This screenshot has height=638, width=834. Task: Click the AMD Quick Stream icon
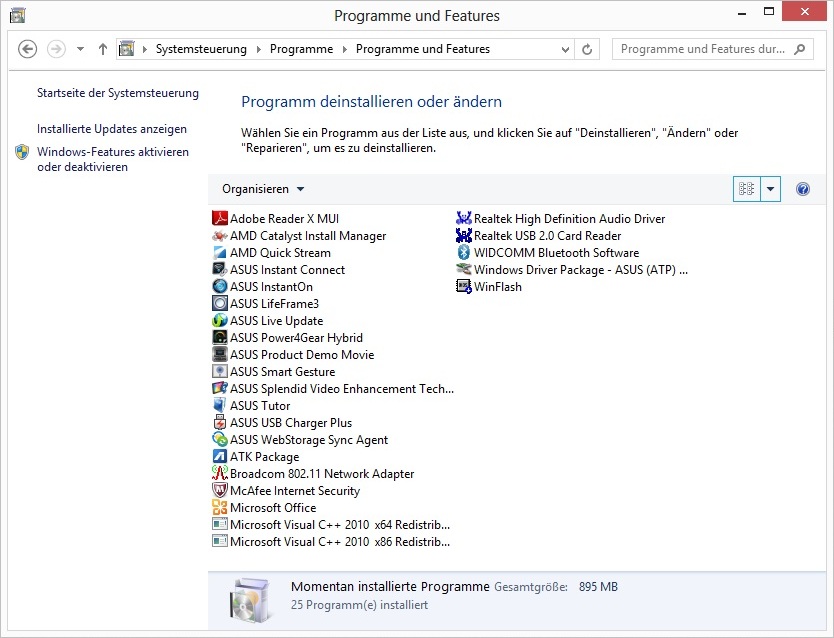[x=220, y=253]
